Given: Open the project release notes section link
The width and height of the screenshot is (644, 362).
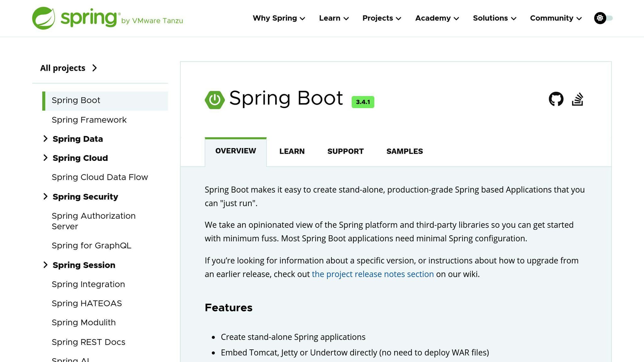Looking at the screenshot, I should point(373,274).
